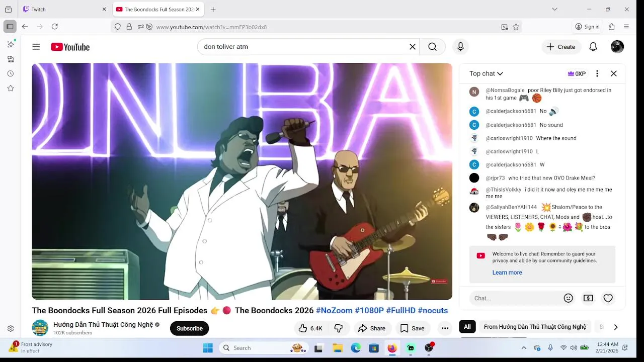Image resolution: width=644 pixels, height=362 pixels.
Task: Open the account avatar menu
Action: [617, 47]
